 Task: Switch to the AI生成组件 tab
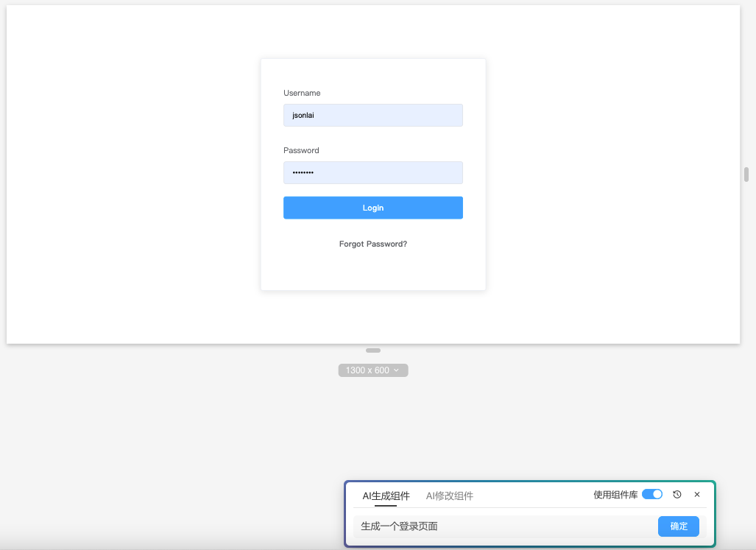[386, 496]
